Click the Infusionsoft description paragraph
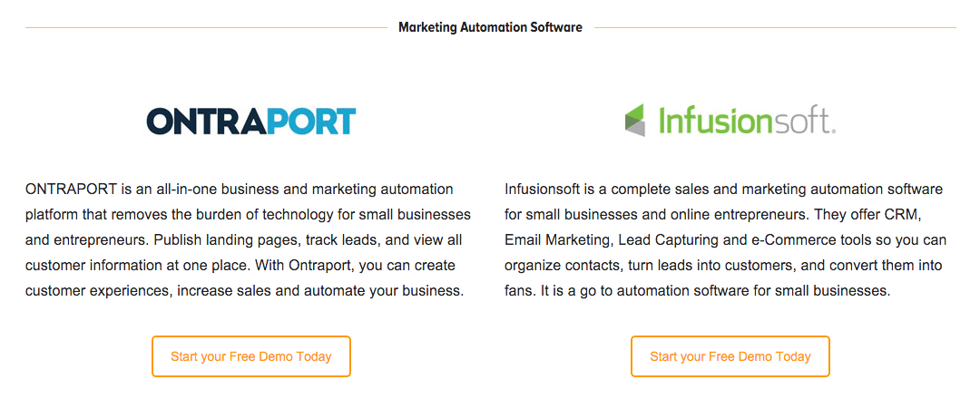Viewport: 980px width, 399px height. pos(726,239)
